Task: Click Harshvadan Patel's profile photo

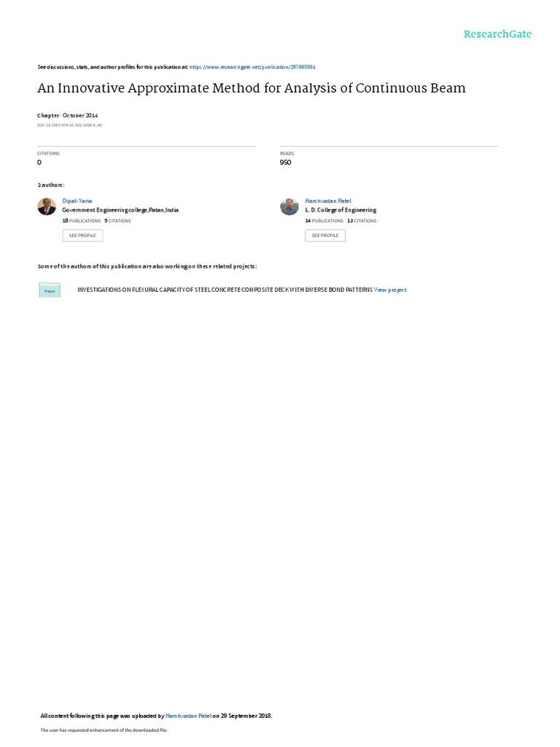Action: pyautogui.click(x=289, y=206)
